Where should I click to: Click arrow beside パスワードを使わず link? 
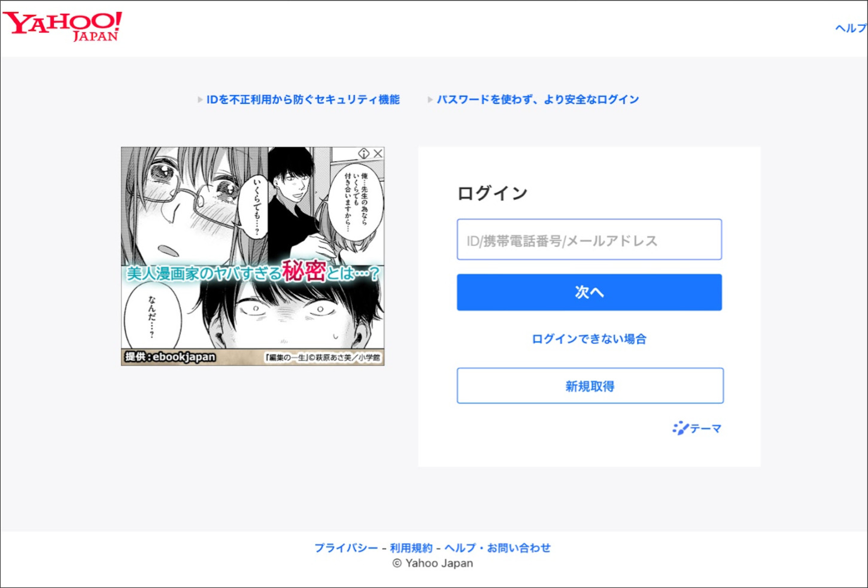click(430, 100)
